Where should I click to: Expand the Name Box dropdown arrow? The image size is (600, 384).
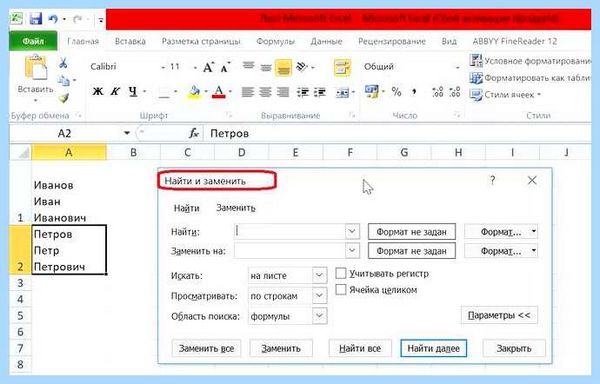pyautogui.click(x=127, y=133)
